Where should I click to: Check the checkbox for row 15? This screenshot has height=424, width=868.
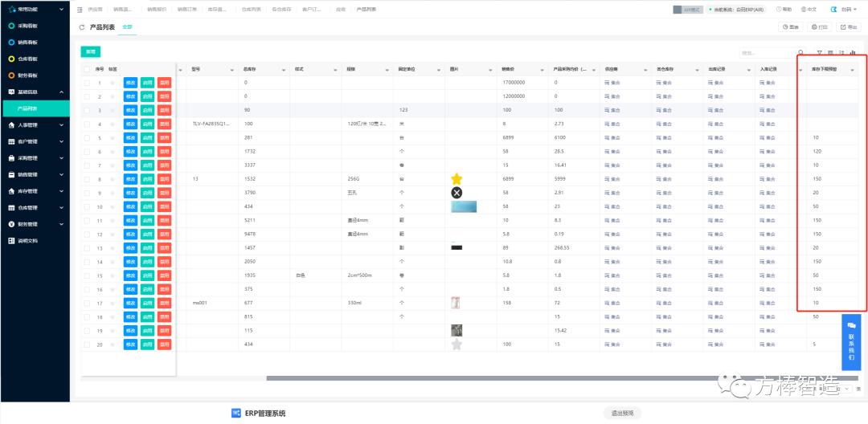pyautogui.click(x=87, y=276)
